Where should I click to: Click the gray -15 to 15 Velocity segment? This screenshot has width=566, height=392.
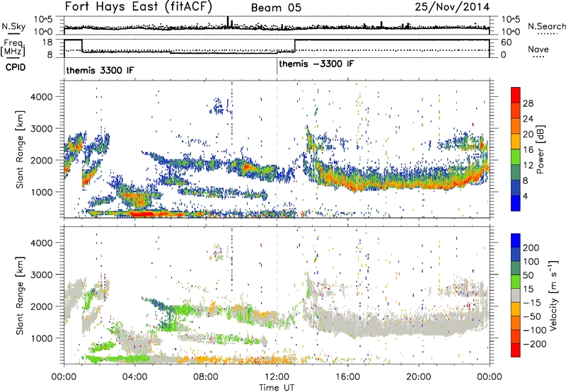[516, 295]
